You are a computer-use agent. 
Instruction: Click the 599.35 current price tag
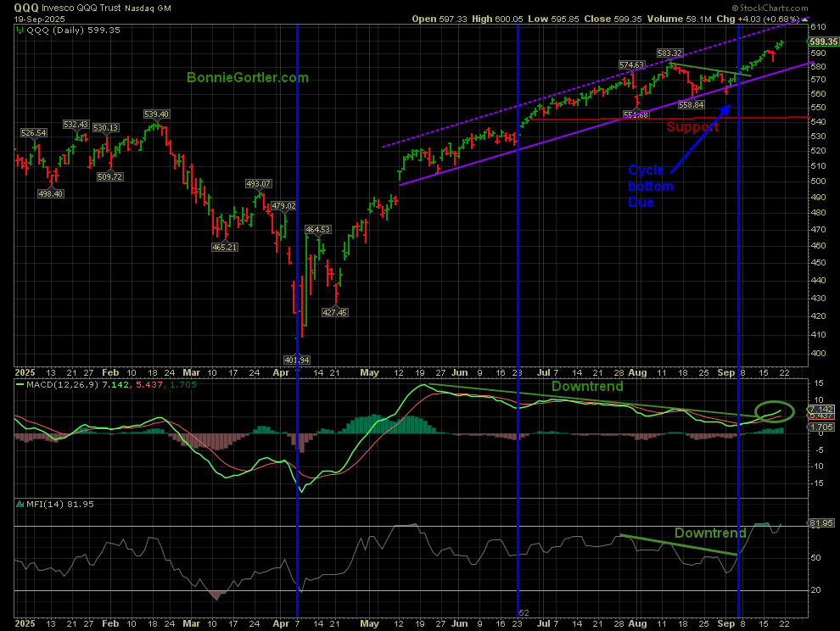(824, 42)
